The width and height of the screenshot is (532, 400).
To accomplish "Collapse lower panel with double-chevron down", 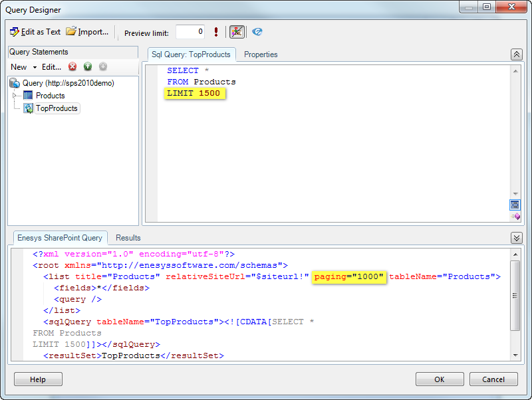I will click(516, 238).
